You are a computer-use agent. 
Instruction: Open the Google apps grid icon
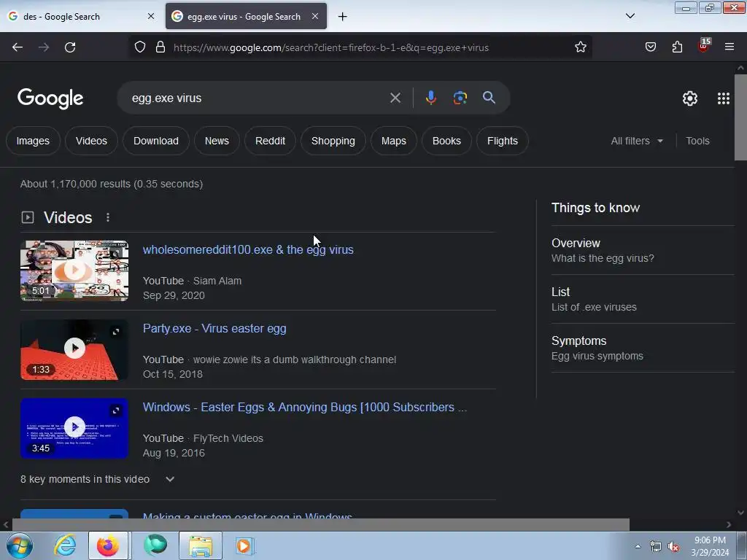pyautogui.click(x=723, y=98)
